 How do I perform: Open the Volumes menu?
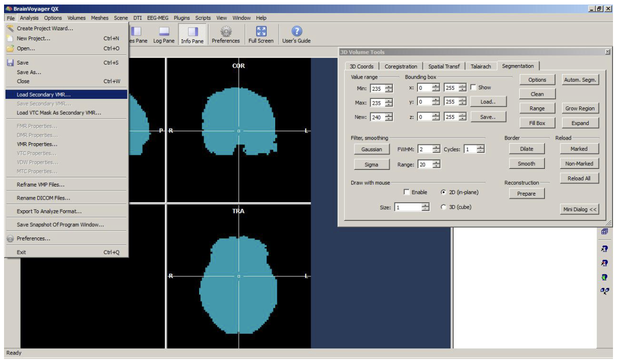pos(77,18)
